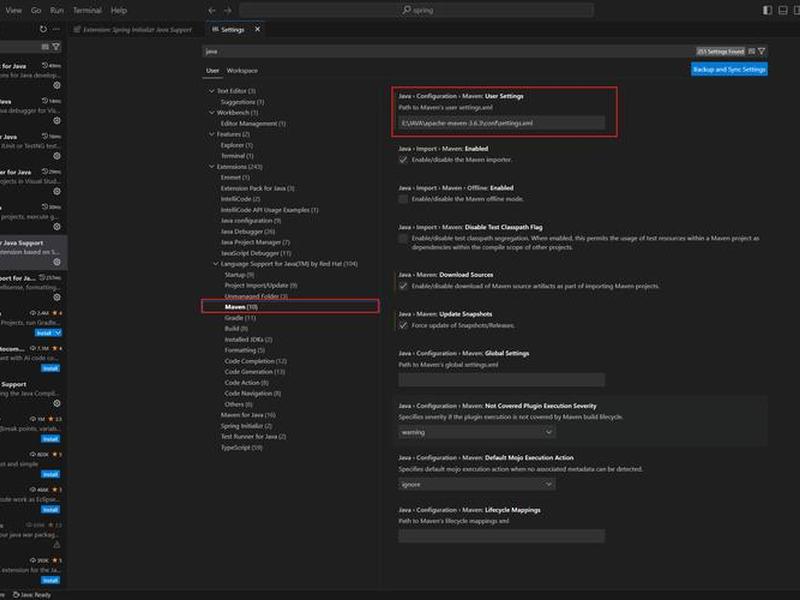Screen dimensions: 800x600
Task: Open the settings filter funnel icon
Action: 762,52
